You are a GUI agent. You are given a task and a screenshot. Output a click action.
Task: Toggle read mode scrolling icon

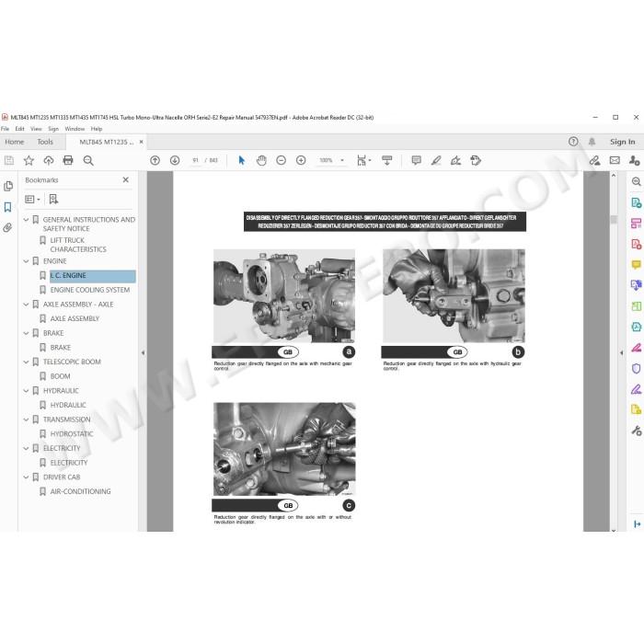387,161
